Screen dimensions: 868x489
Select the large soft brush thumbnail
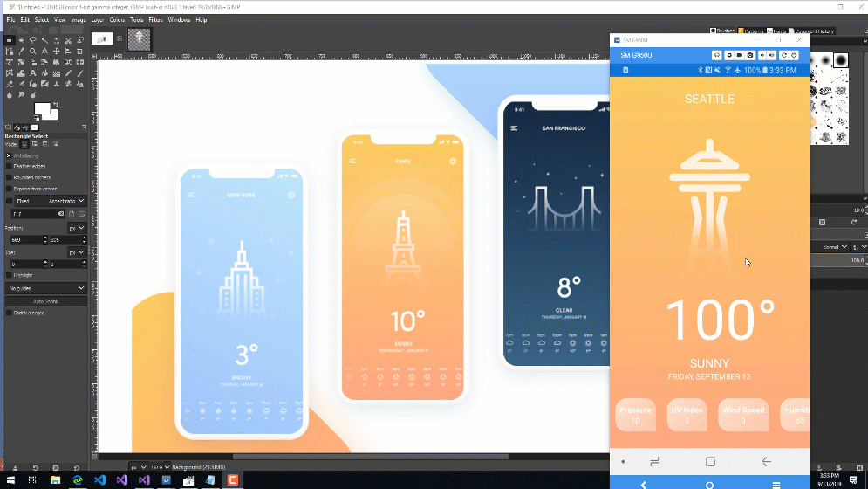(x=840, y=60)
